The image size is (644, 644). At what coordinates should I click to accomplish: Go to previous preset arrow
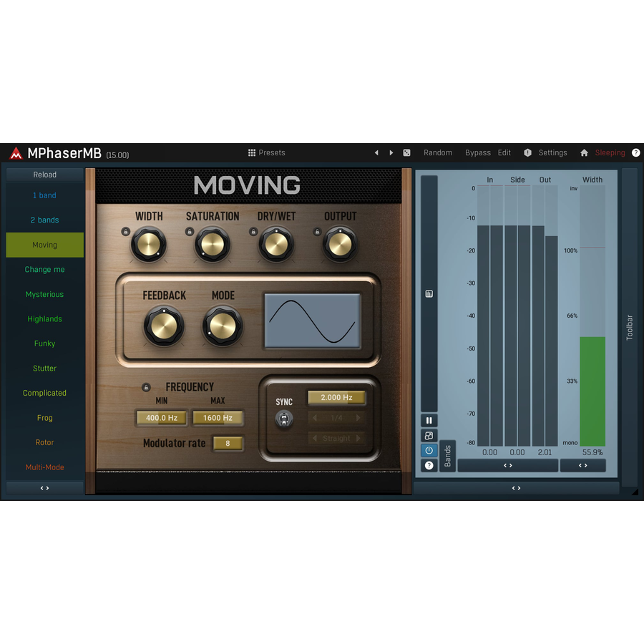point(376,153)
